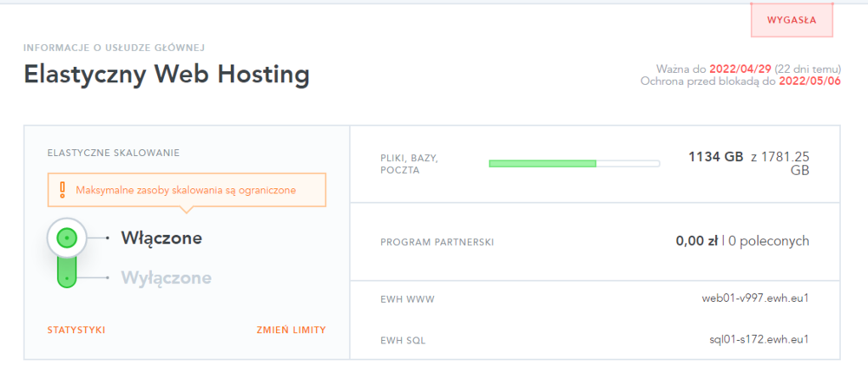Click the orange exclamation warning icon

point(62,190)
